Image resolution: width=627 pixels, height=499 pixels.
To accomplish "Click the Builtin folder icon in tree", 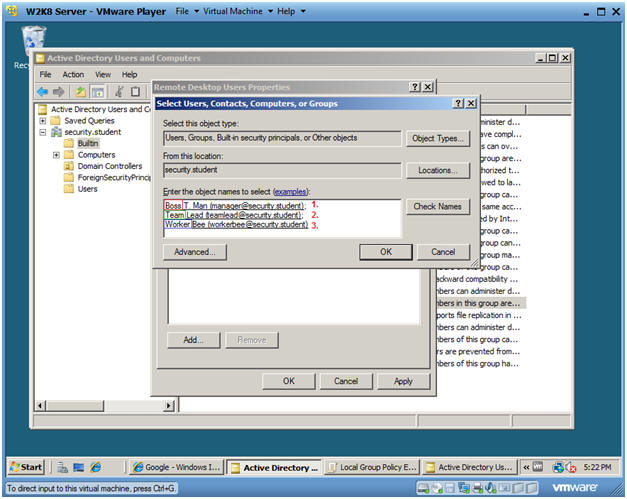I will pos(69,143).
